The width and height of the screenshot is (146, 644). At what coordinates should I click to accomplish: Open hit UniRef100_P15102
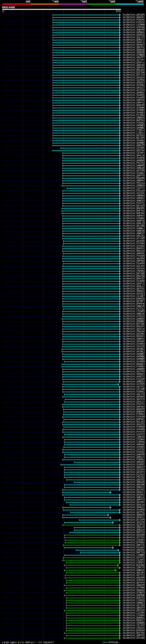point(134,22)
